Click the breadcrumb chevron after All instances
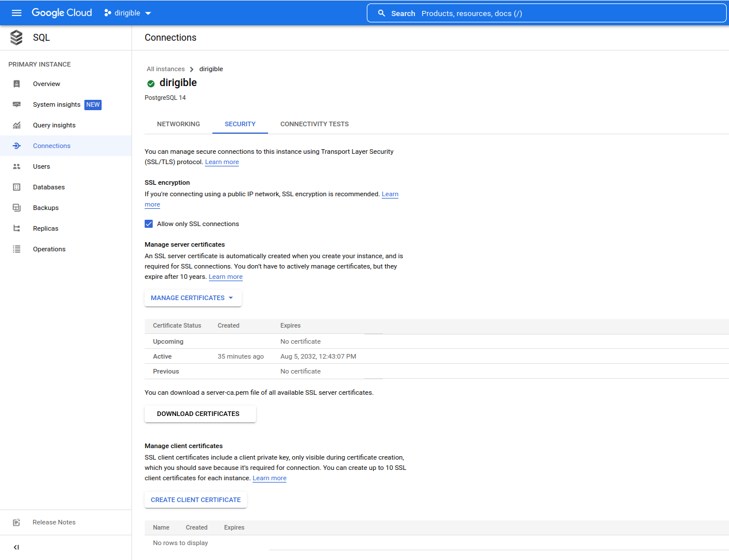The width and height of the screenshot is (729, 560). tap(192, 69)
